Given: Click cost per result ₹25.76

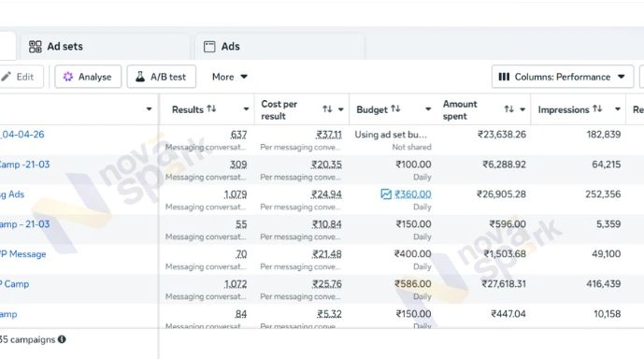Looking at the screenshot, I should pos(326,284).
